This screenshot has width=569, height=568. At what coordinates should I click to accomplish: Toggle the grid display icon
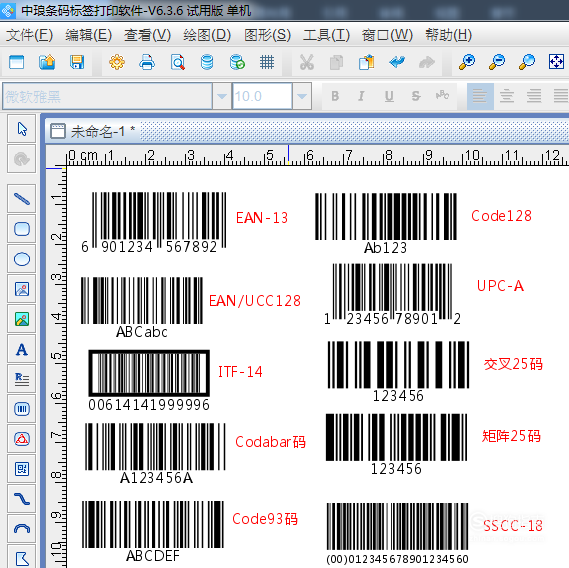tap(267, 62)
